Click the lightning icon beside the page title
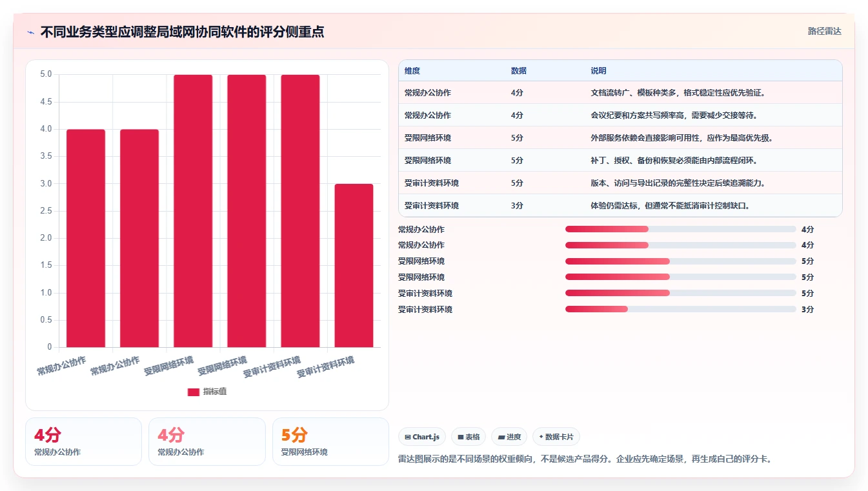Viewport: 868px width, 491px height. (x=30, y=32)
